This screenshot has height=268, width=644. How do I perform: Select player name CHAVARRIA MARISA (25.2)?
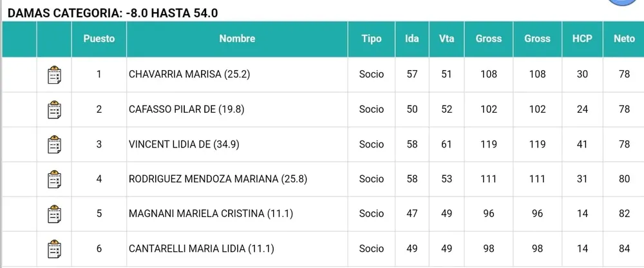point(189,74)
